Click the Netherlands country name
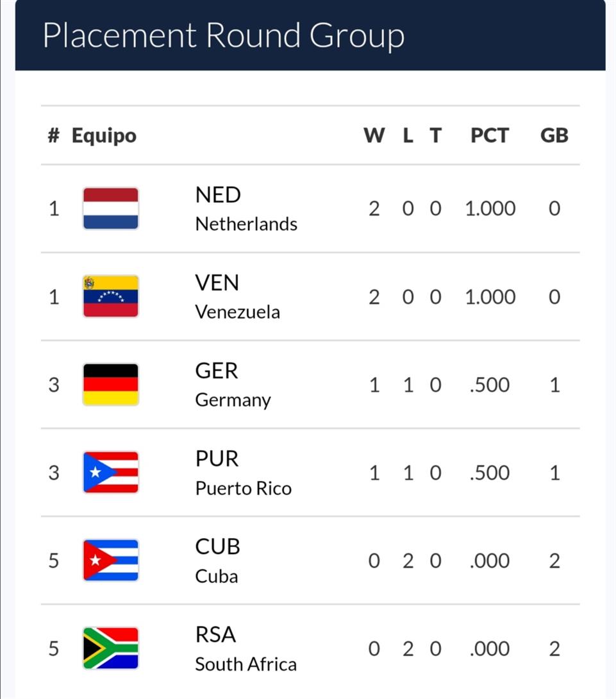Image resolution: width=616 pixels, height=699 pixels. pyautogui.click(x=246, y=224)
